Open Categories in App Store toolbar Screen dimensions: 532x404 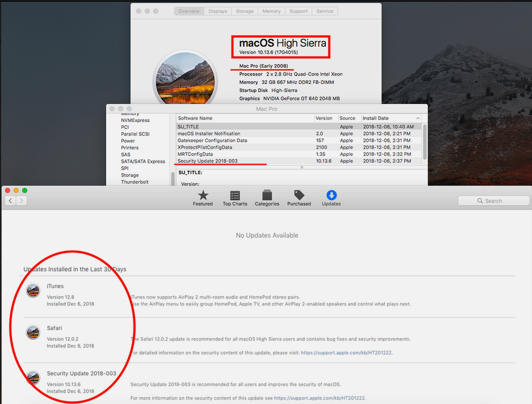coord(267,198)
